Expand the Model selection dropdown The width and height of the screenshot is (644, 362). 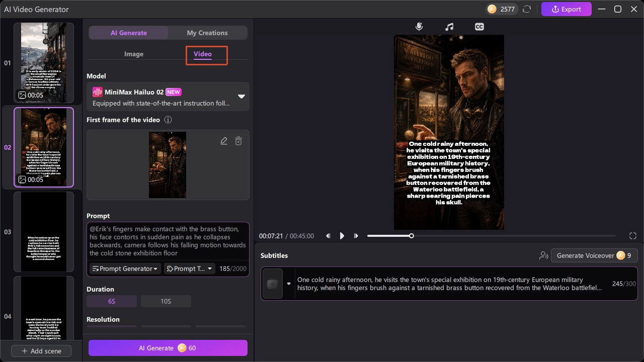tap(242, 96)
